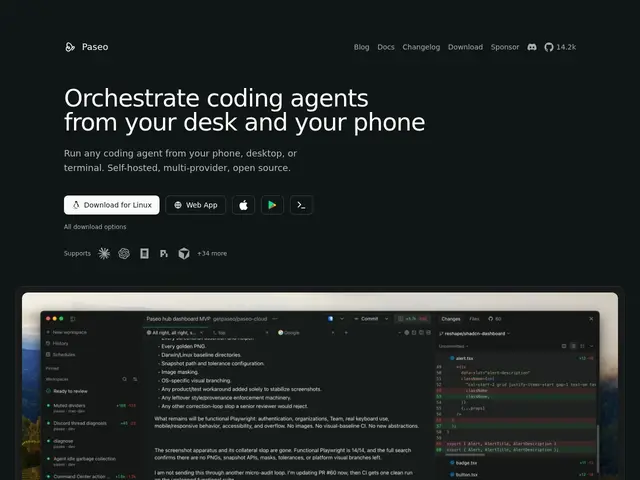Switch to Changes tab in app preview
The image size is (640, 480).
pyautogui.click(x=451, y=319)
